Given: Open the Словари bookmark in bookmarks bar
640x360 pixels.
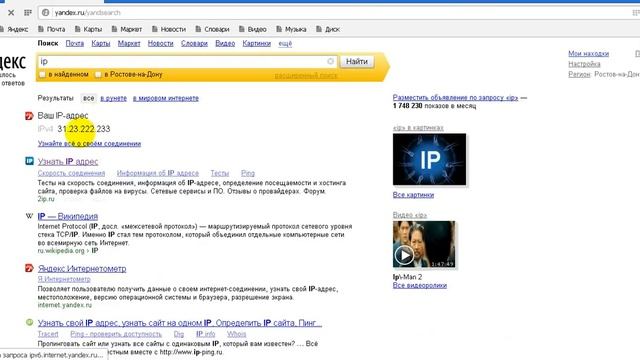Looking at the screenshot, I should click(212, 29).
